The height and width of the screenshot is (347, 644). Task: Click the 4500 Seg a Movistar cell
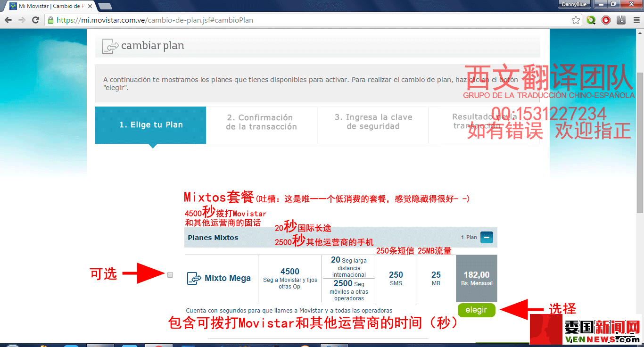pyautogui.click(x=290, y=278)
